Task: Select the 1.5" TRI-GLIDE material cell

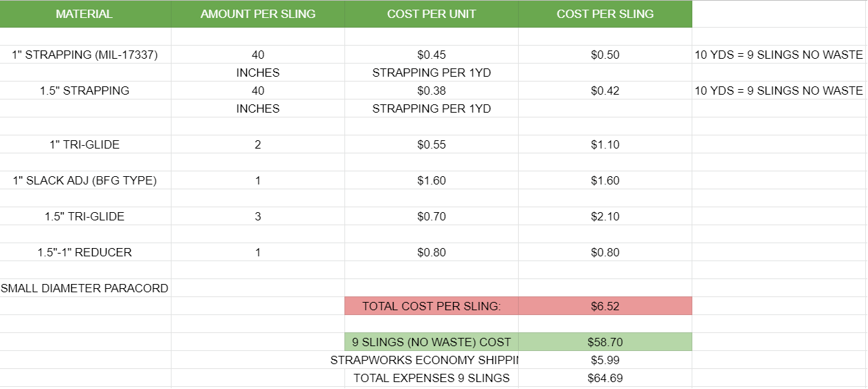Action: [x=84, y=216]
